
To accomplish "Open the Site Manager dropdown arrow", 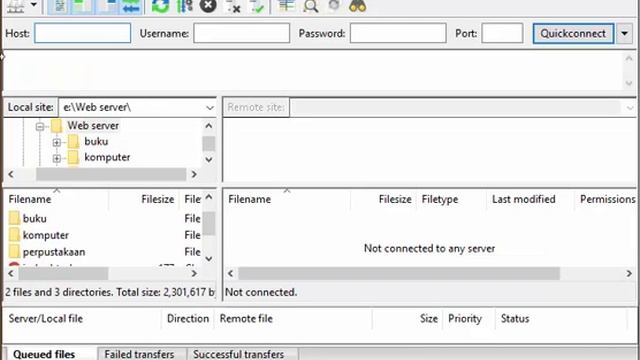I will (x=33, y=5).
